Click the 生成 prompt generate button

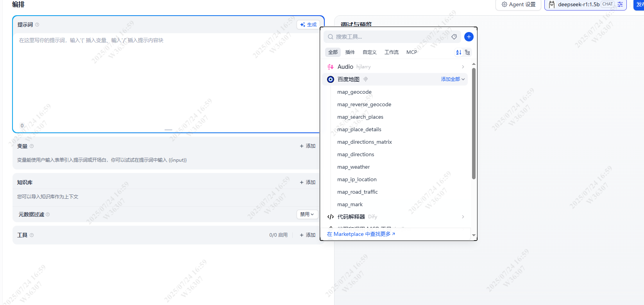pos(308,25)
